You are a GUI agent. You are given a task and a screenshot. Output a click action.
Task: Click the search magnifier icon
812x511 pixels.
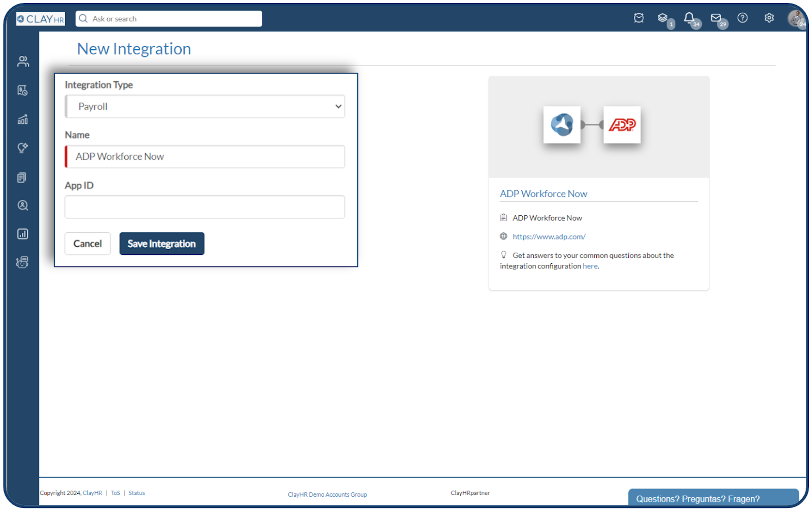point(83,19)
